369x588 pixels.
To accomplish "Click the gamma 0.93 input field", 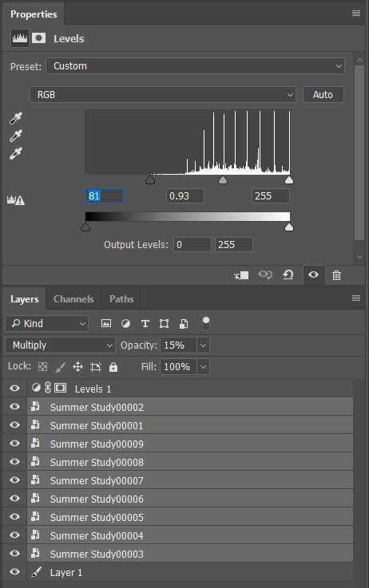I will [x=185, y=195].
